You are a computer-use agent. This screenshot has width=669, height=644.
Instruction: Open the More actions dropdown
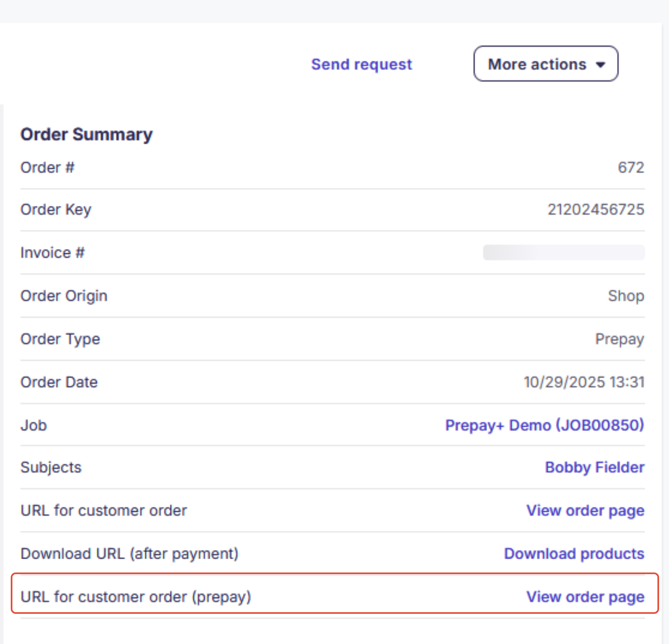click(x=545, y=64)
